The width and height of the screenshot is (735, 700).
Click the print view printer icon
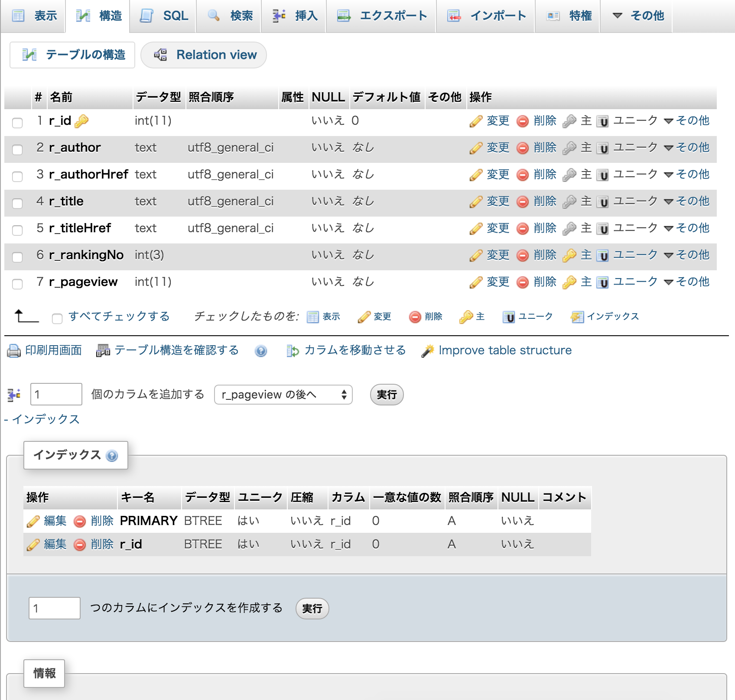coord(14,350)
